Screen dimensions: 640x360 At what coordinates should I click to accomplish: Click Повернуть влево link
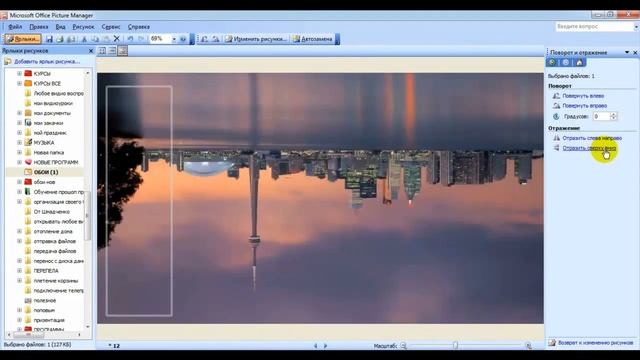[583, 96]
